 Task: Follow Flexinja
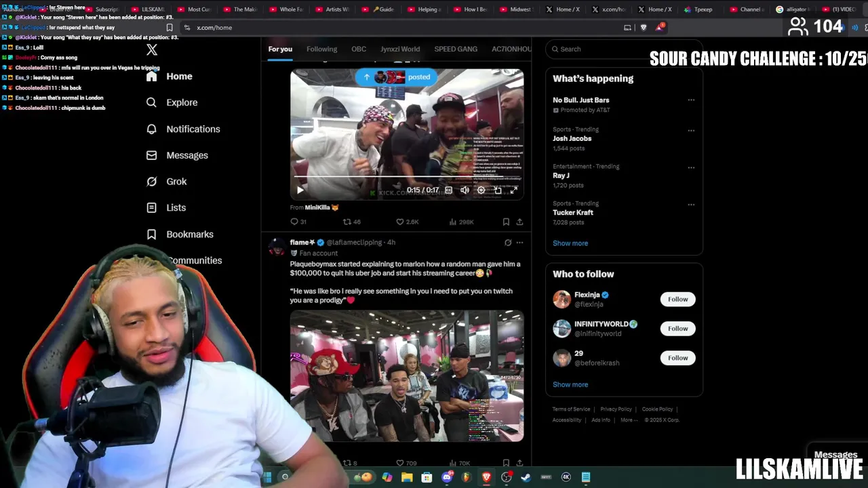tap(677, 299)
